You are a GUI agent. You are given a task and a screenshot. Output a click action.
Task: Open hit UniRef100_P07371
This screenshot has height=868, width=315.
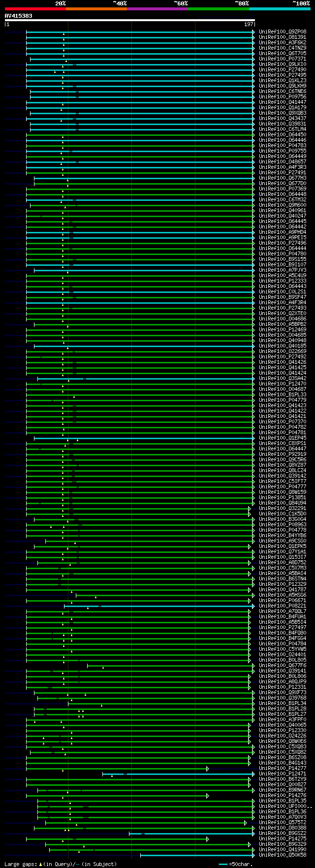pos(283,59)
